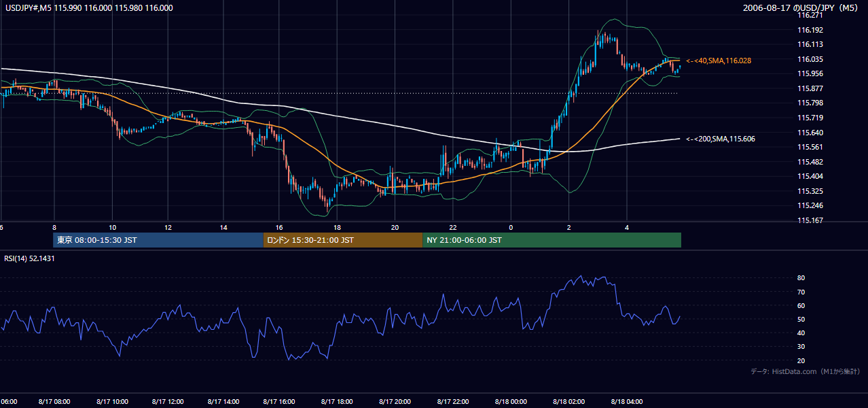
Task: Click price axis value 116.192
Action: [810, 30]
